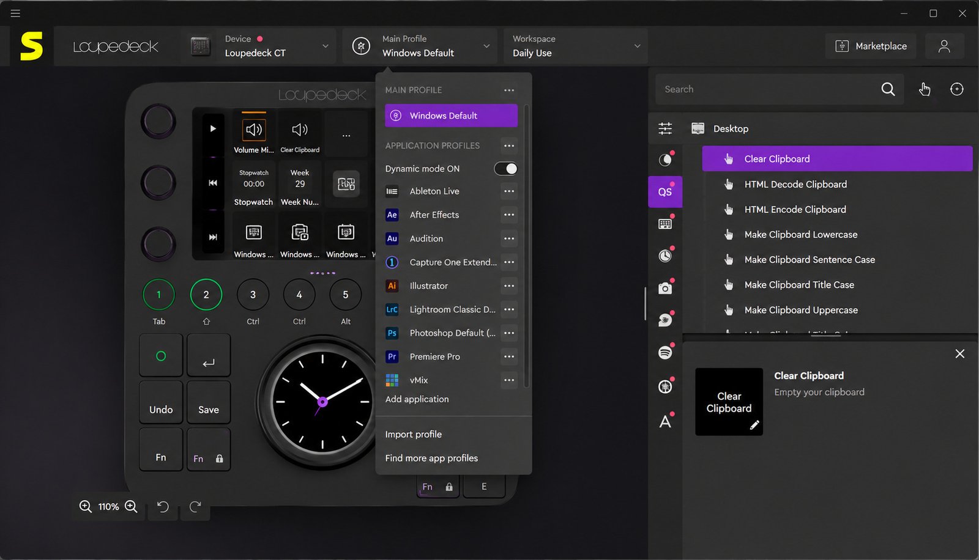Screen dimensions: 979x560
Task: Open the Application Profiles options ellipsis
Action: click(x=509, y=146)
